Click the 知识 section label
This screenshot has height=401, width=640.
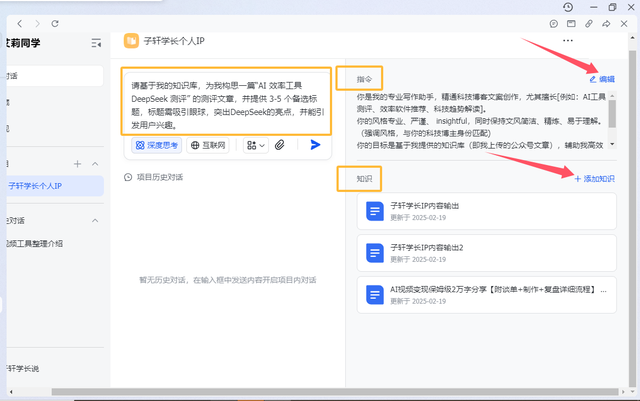click(x=364, y=179)
